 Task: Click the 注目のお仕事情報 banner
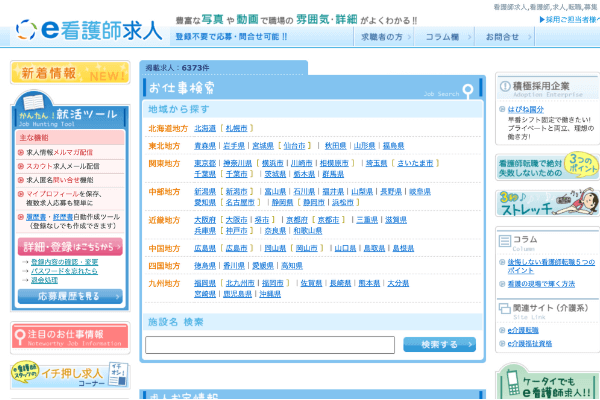pyautogui.click(x=69, y=337)
